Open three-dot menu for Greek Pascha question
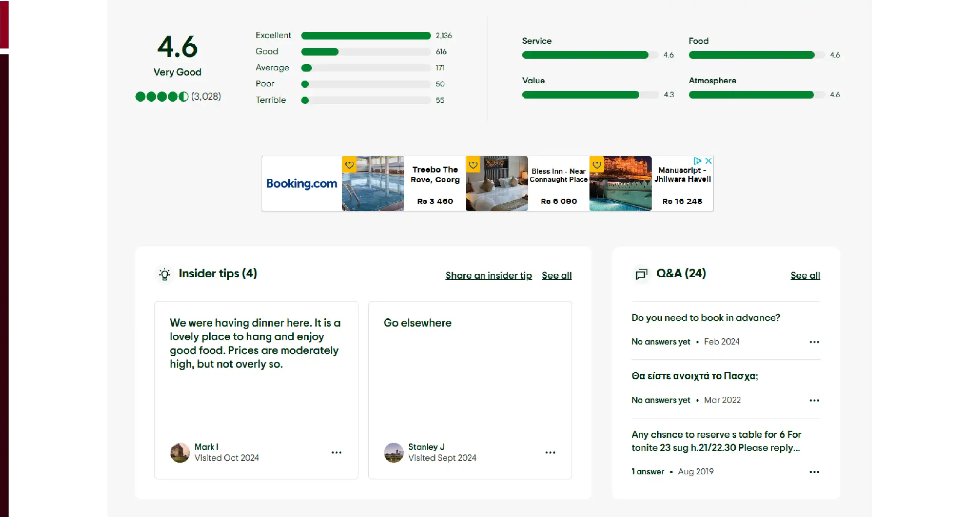Viewport: 980px width, 517px height. (x=814, y=400)
